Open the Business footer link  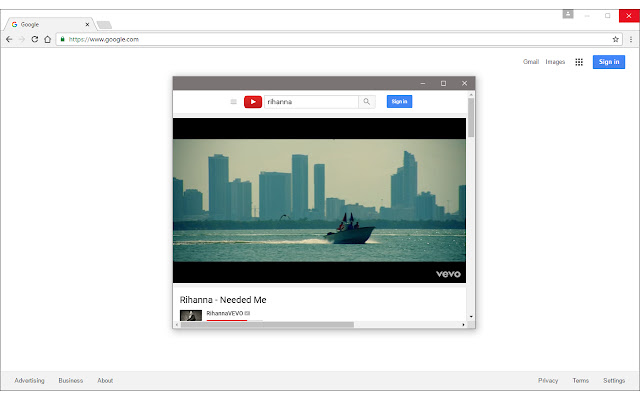pyautogui.click(x=71, y=380)
